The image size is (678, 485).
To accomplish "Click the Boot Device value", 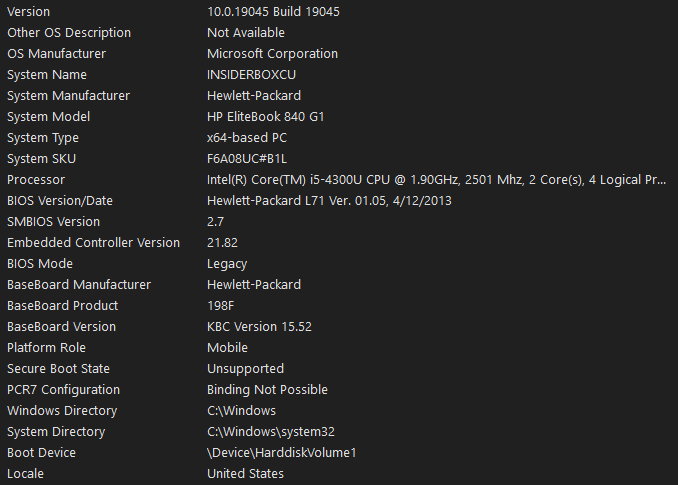I will tap(281, 453).
